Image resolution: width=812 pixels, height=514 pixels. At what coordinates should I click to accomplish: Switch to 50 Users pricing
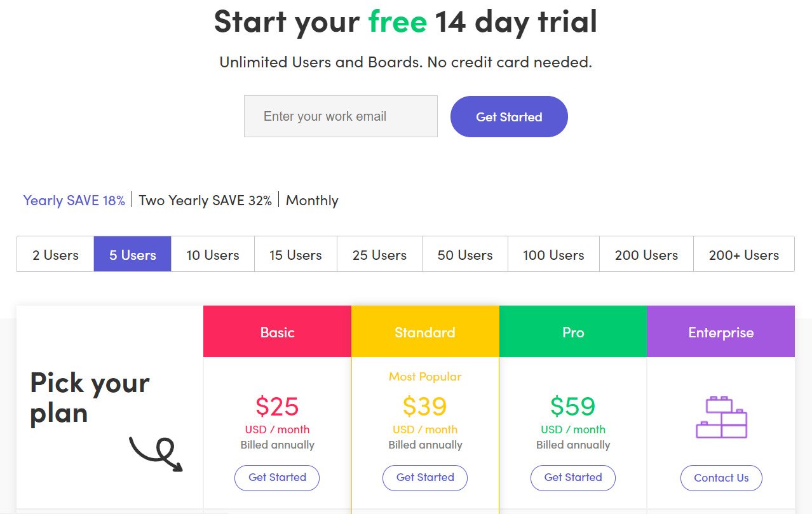pyautogui.click(x=465, y=254)
